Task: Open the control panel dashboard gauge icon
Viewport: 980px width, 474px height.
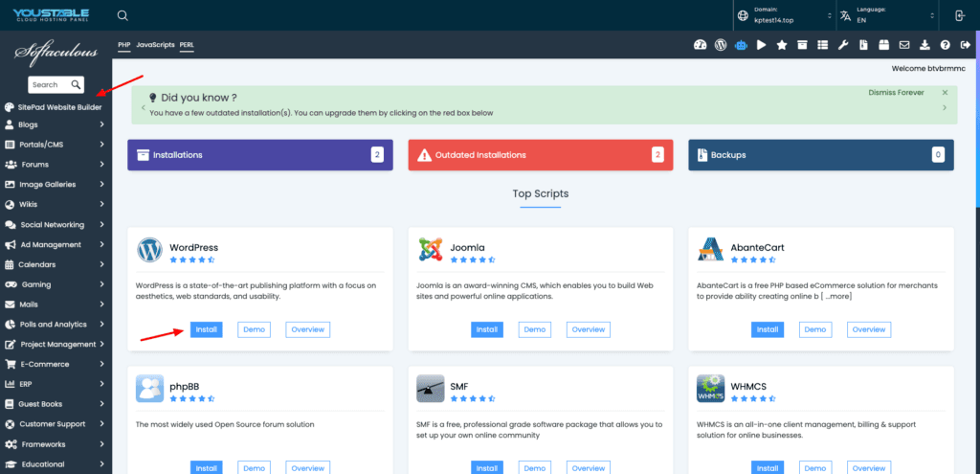Action: pos(700,45)
